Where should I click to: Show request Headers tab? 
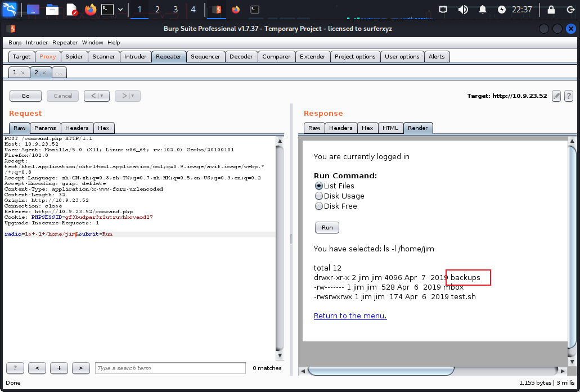(x=77, y=128)
